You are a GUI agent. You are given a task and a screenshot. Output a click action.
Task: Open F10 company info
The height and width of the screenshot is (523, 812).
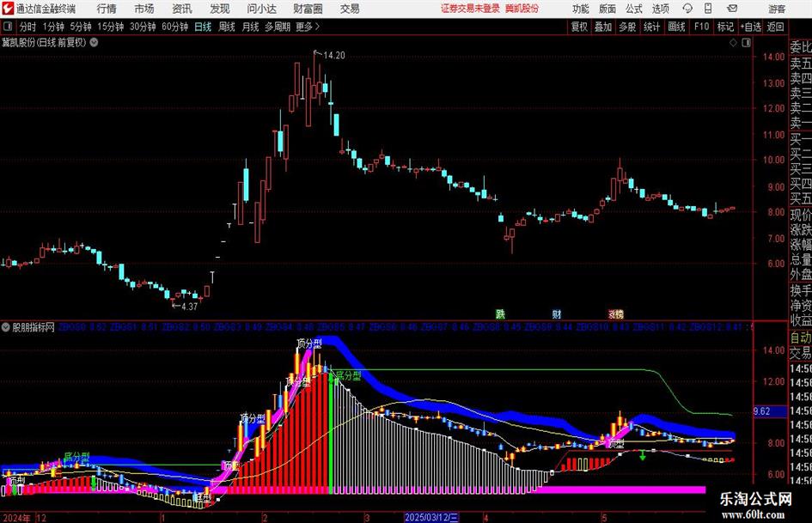[x=701, y=27]
